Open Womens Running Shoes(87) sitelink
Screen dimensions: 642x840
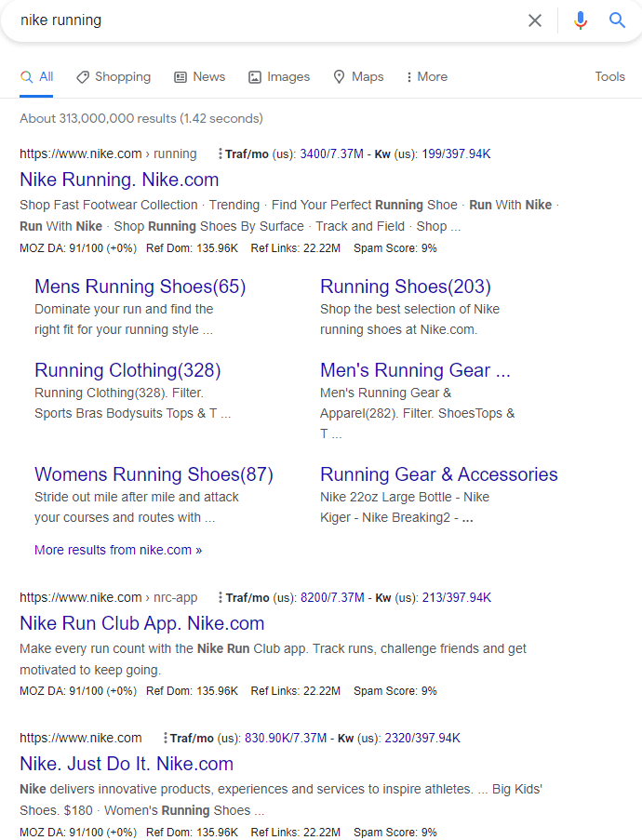[x=154, y=474]
